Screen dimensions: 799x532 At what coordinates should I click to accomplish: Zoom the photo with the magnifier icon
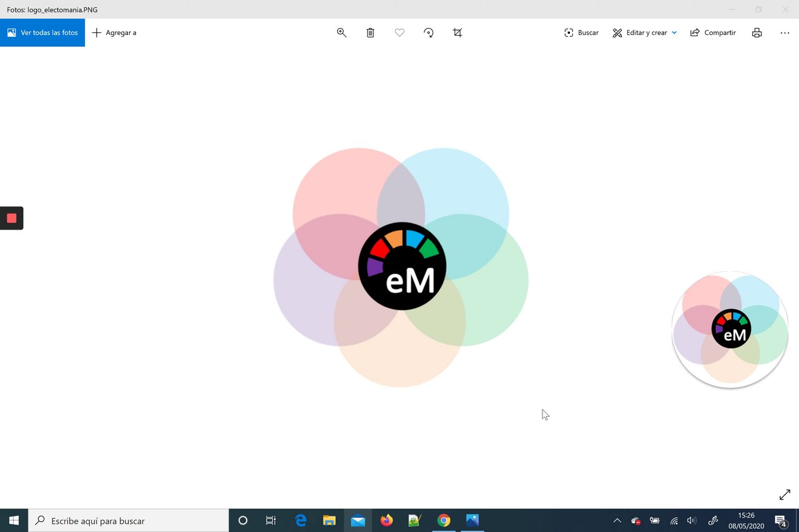tap(341, 32)
